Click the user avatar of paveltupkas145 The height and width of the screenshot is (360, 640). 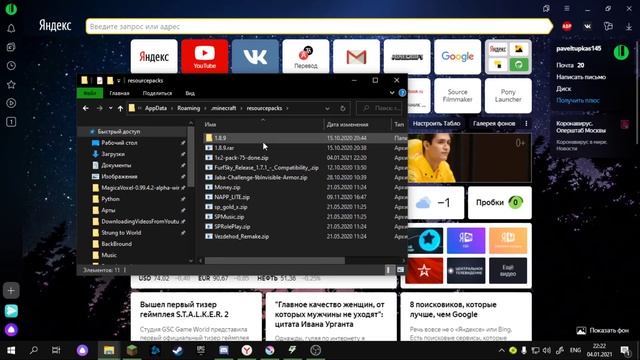tap(621, 52)
